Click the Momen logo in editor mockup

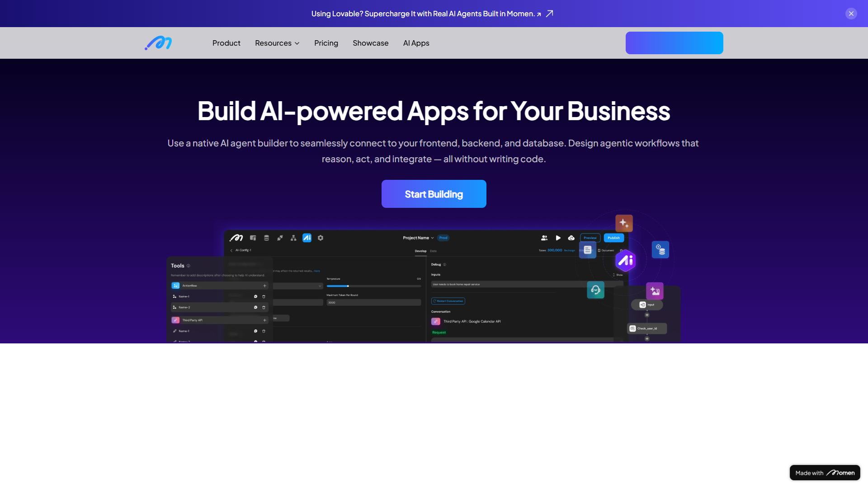click(236, 238)
